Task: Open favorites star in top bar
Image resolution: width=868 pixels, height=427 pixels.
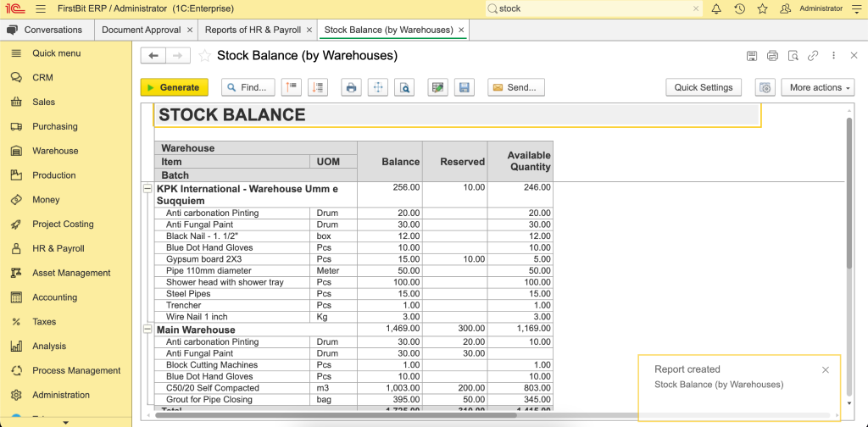Action: point(762,8)
